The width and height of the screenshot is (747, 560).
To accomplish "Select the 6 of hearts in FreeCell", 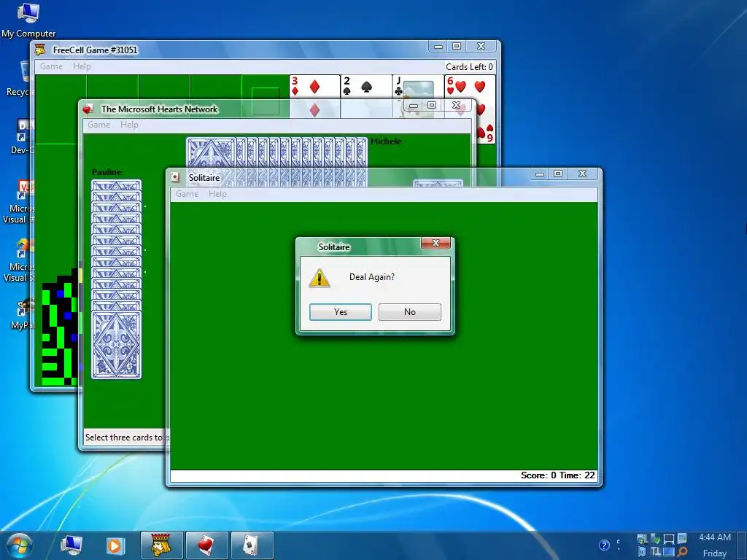I will click(470, 87).
